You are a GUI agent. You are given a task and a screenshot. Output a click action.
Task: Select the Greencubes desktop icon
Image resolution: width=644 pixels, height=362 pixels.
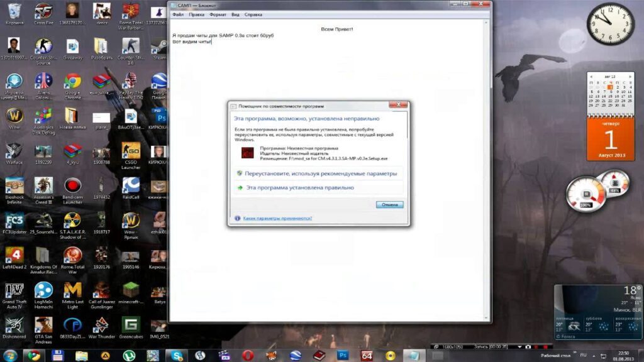point(131,328)
